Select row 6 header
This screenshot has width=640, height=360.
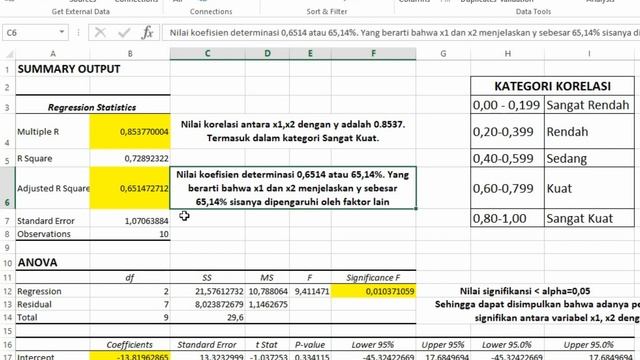7,188
